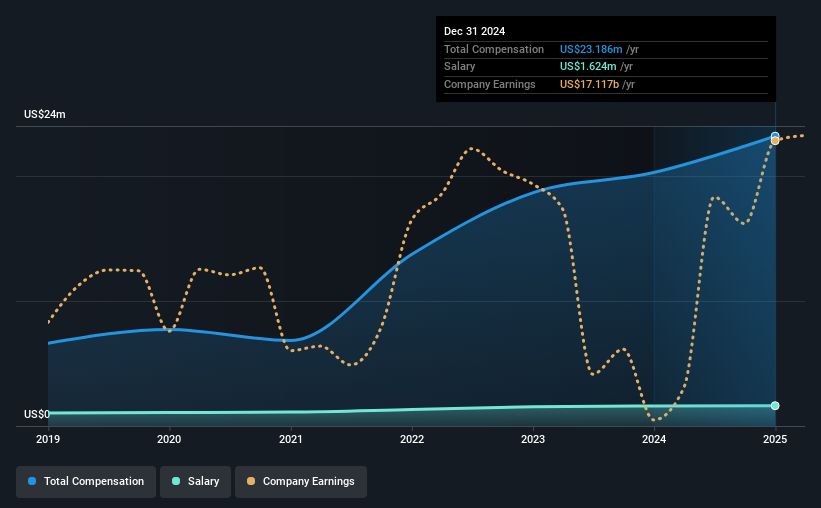Click the Salary tooltip row label

(460, 67)
